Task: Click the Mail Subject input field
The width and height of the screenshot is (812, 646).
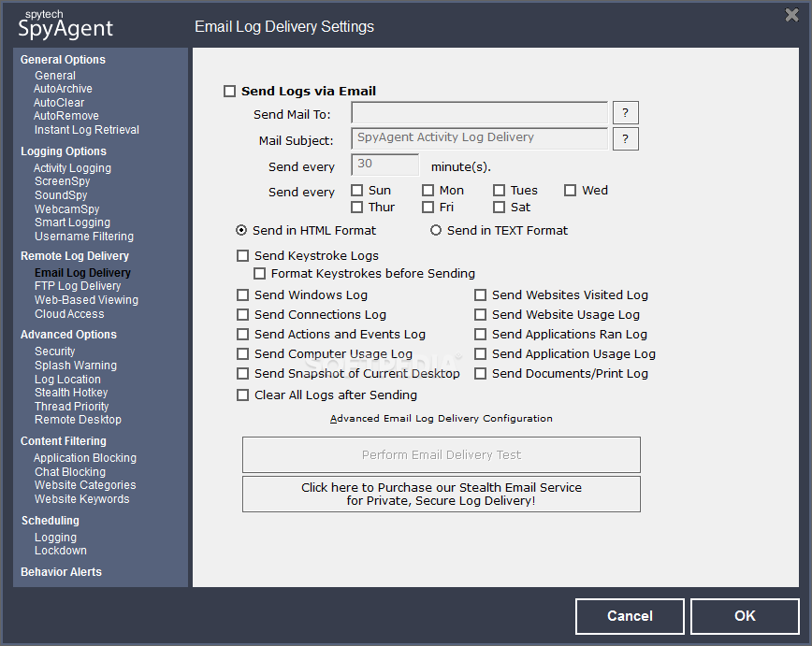Action: click(480, 138)
